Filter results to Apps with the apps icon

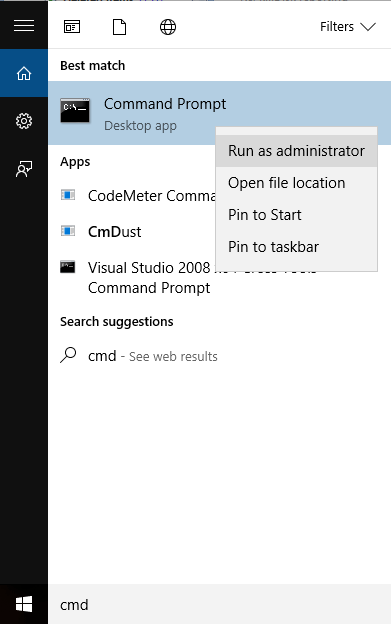click(x=72, y=27)
